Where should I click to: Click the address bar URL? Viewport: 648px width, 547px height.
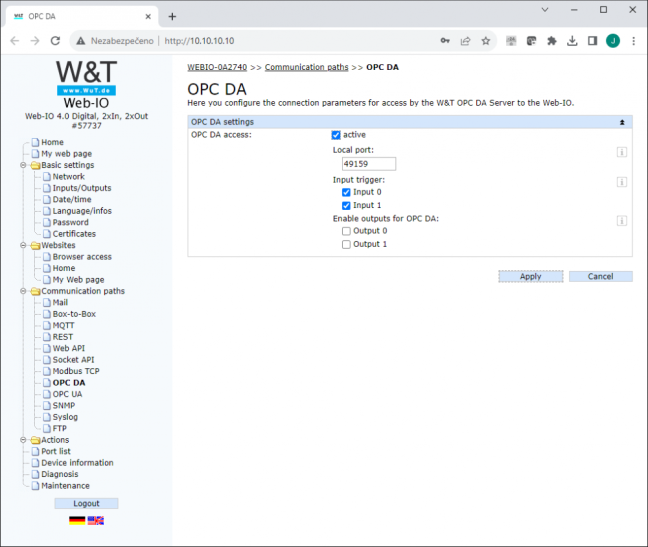coord(199,41)
